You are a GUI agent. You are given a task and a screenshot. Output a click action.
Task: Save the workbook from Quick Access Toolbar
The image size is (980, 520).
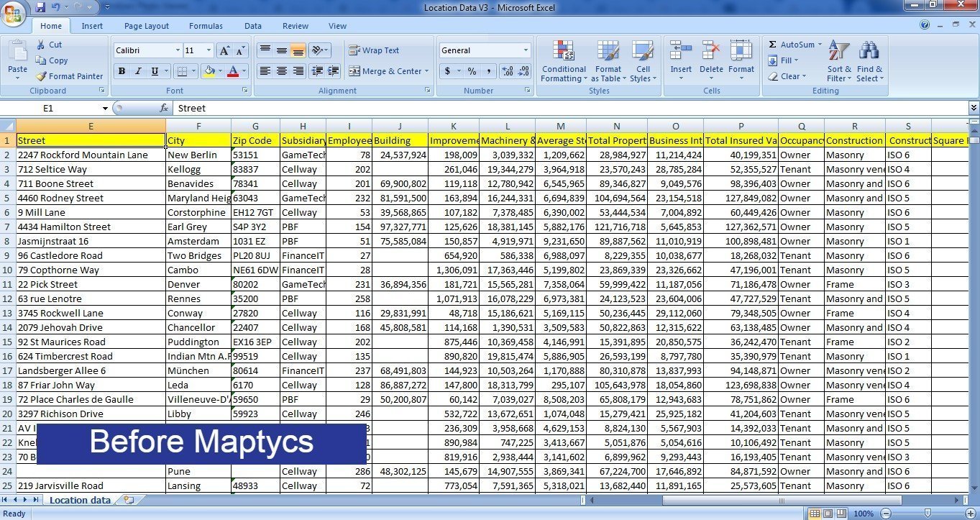point(40,7)
